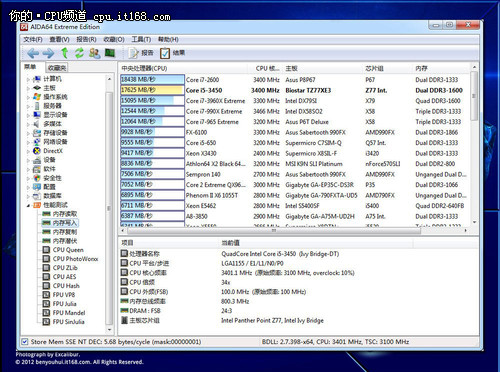Switch to the 菜单 tab
Image resolution: width=500 pixels, height=372 pixels.
click(31, 67)
